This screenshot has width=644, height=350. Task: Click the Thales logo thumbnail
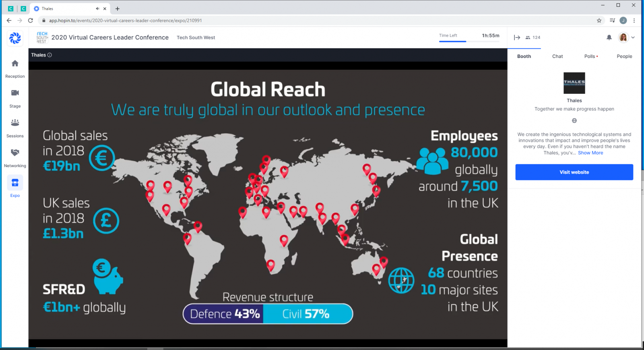[x=574, y=83]
